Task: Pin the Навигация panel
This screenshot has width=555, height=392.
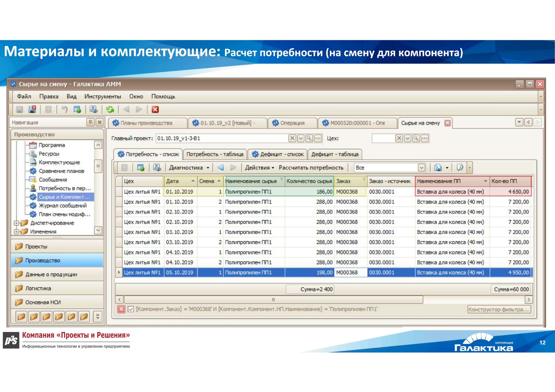Action: pos(91,122)
